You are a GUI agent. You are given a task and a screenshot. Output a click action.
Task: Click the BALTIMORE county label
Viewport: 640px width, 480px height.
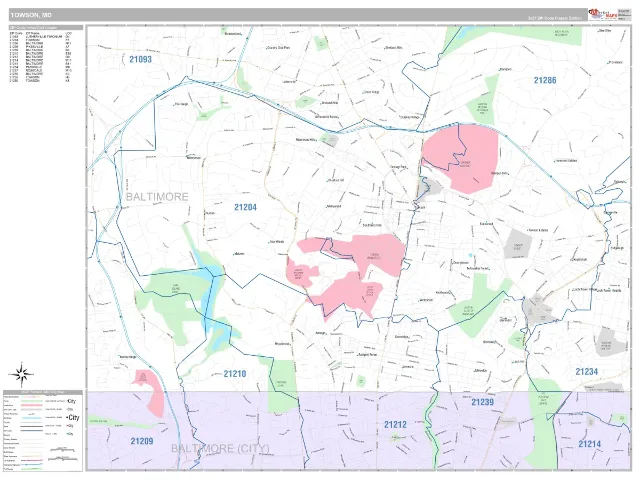[157, 197]
